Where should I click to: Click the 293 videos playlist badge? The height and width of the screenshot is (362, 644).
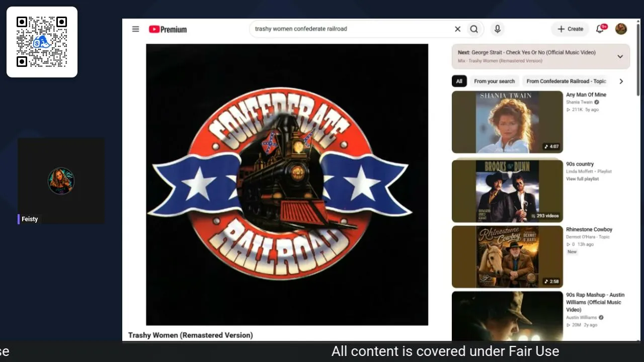tap(544, 216)
